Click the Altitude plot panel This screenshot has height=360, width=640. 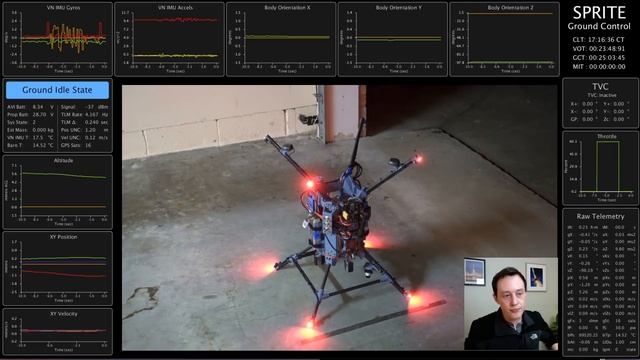(58, 192)
